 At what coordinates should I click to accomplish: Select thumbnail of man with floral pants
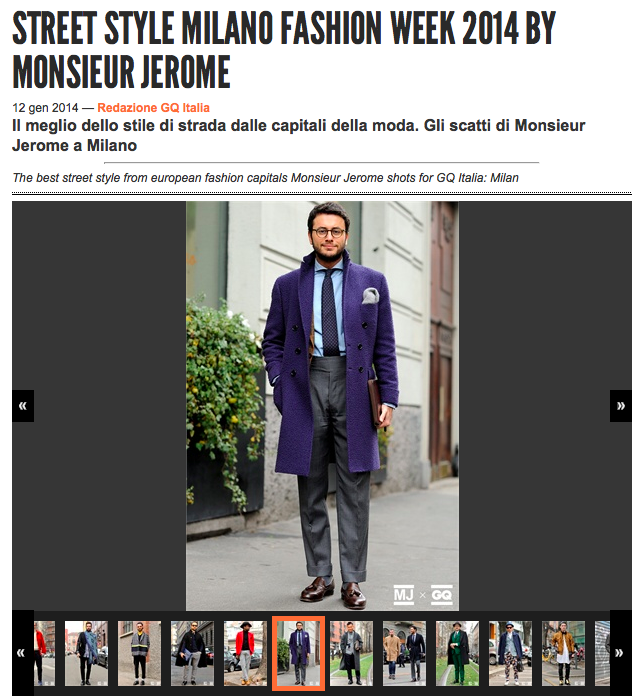(510, 653)
